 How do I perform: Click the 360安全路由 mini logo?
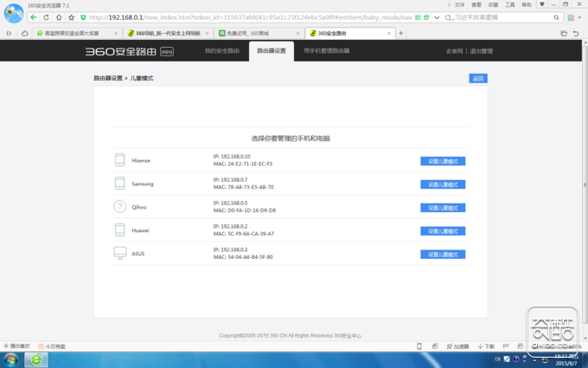coord(130,51)
